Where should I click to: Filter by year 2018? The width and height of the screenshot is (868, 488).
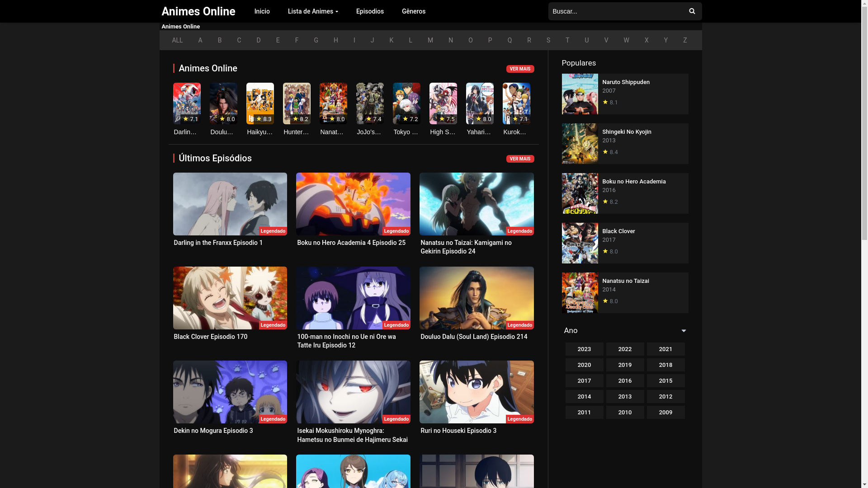click(x=665, y=365)
